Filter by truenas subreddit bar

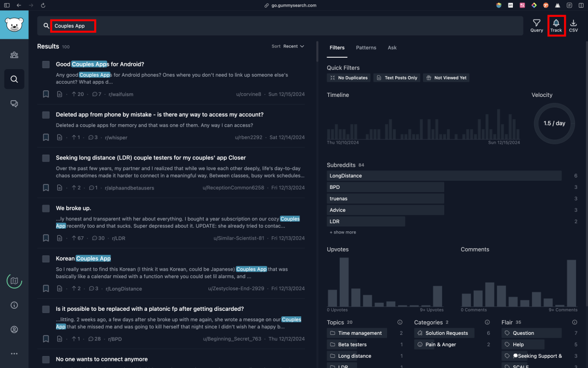[x=385, y=199]
